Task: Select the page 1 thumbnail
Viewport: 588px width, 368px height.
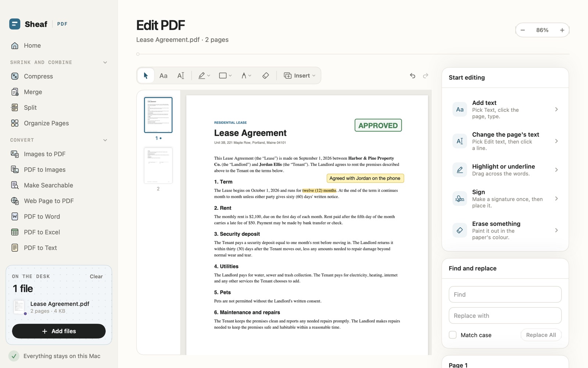Action: (x=158, y=115)
